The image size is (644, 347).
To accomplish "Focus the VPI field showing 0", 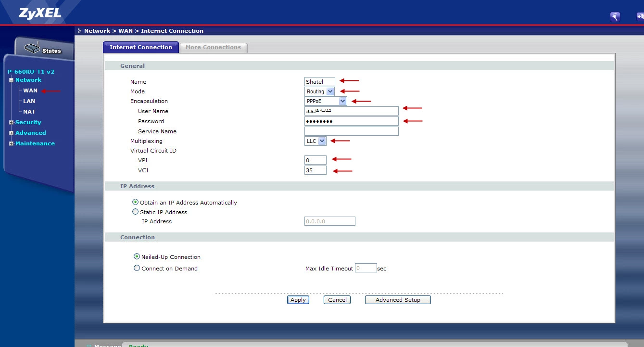I will (x=316, y=160).
